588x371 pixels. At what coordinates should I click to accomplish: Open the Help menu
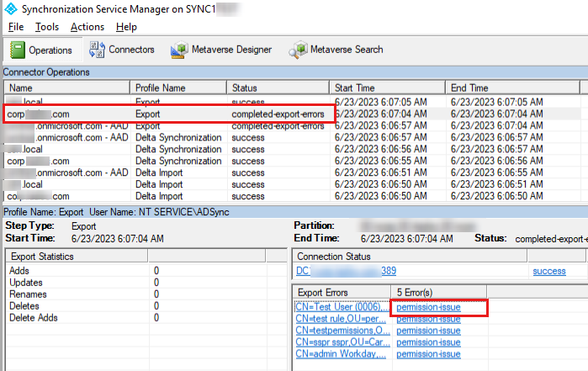point(126,27)
